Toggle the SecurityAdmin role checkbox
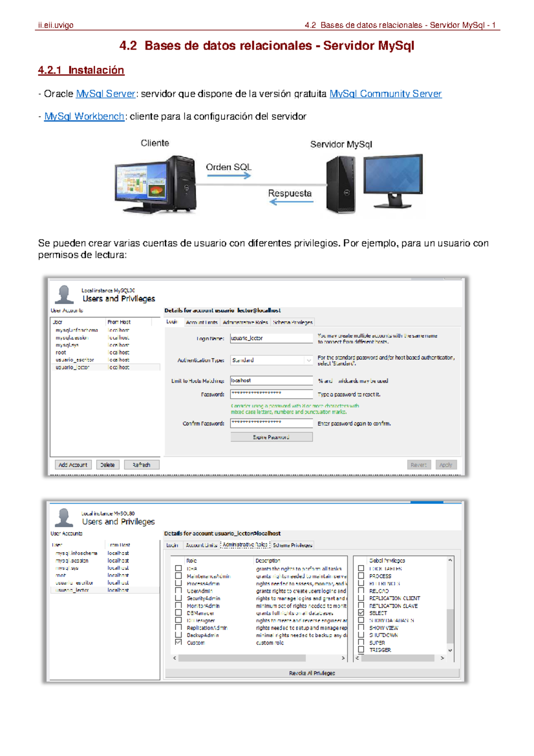The width and height of the screenshot is (534, 756). [178, 598]
